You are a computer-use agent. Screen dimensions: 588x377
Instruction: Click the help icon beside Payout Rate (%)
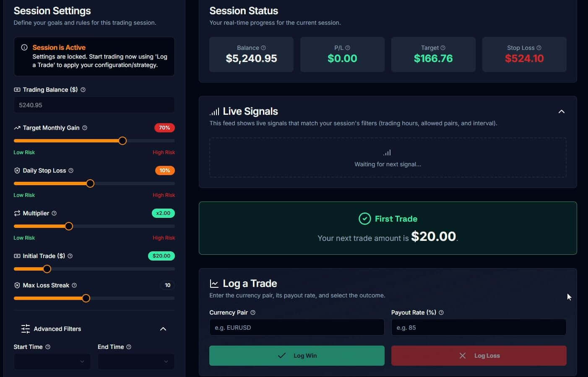pos(441,312)
